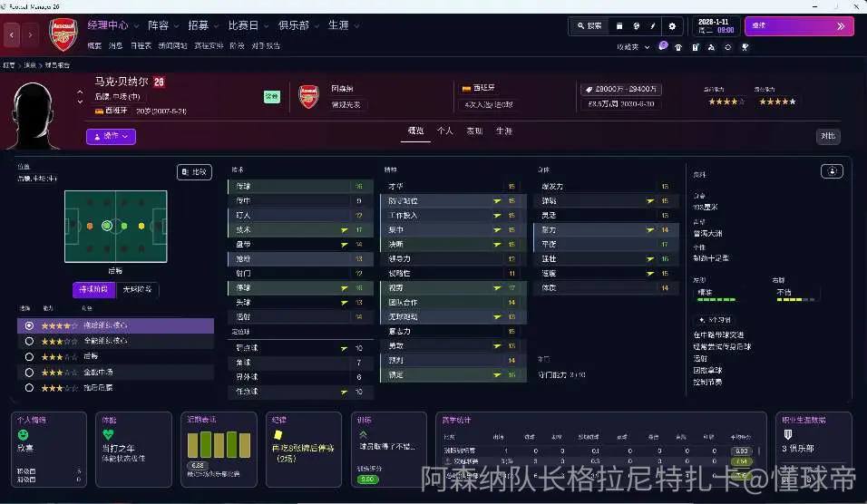This screenshot has width=867, height=504.
Task: Click the globe/world icon in top toolbar
Action: point(637,26)
